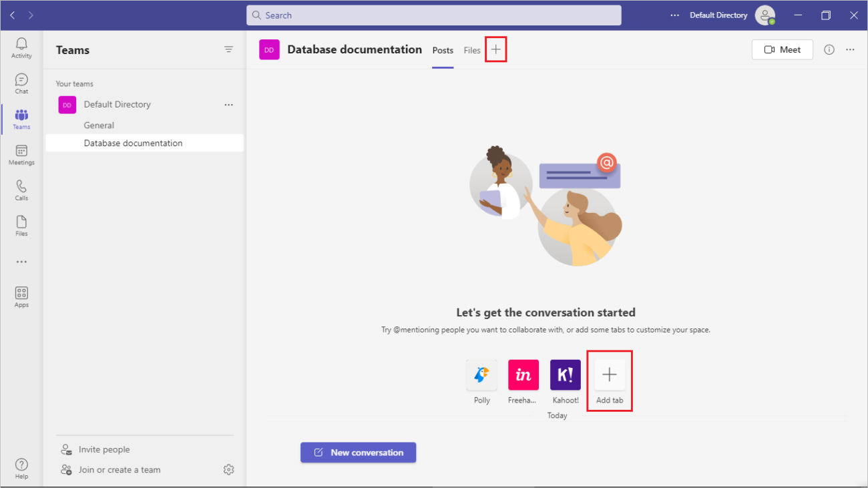Image resolution: width=868 pixels, height=488 pixels.
Task: Click into the Search box
Action: (434, 15)
